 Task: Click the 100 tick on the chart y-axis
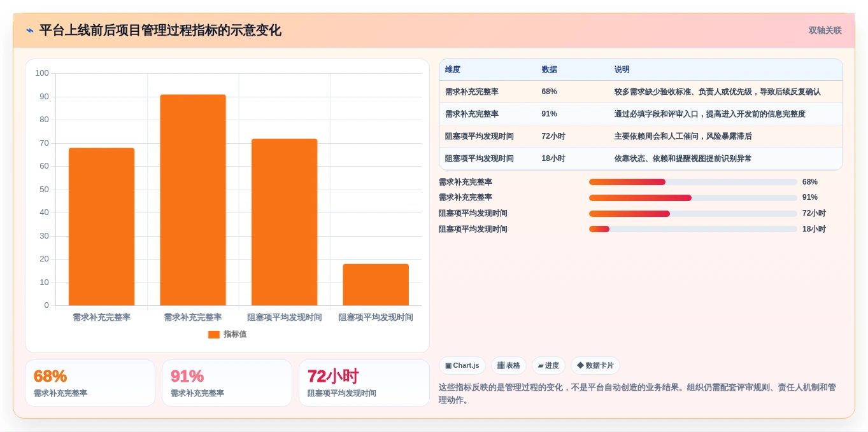tap(42, 73)
